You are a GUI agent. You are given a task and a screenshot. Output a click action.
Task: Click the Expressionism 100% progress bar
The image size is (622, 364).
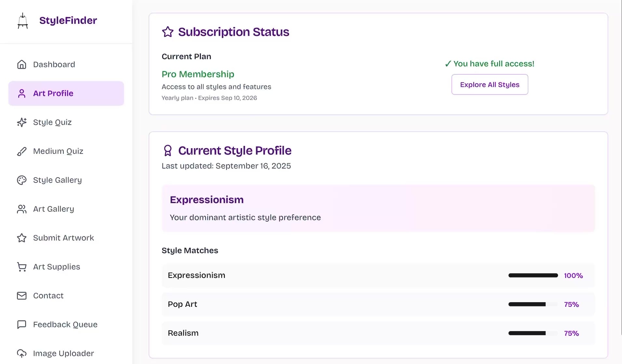click(533, 276)
